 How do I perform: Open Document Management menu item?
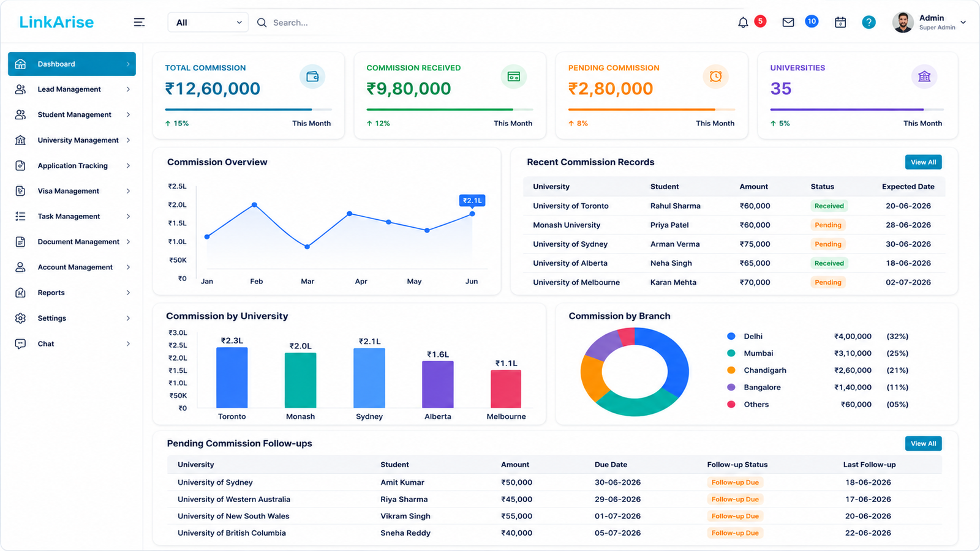(x=72, y=242)
